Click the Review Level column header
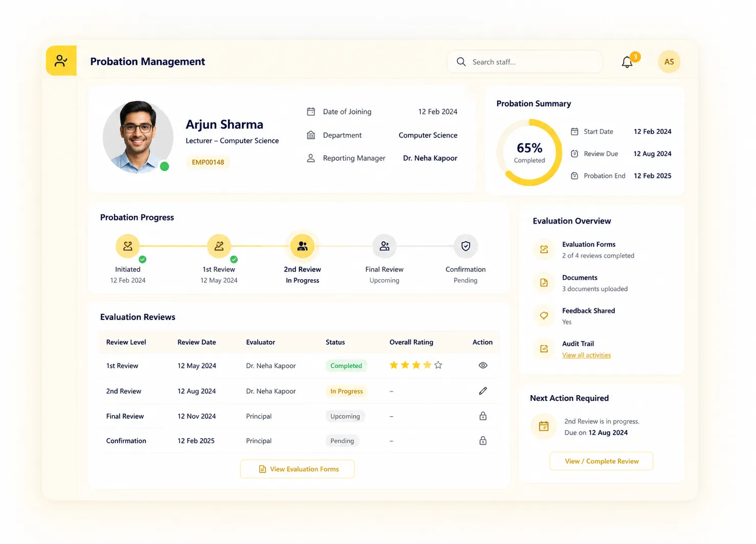756x544 pixels. coord(126,342)
